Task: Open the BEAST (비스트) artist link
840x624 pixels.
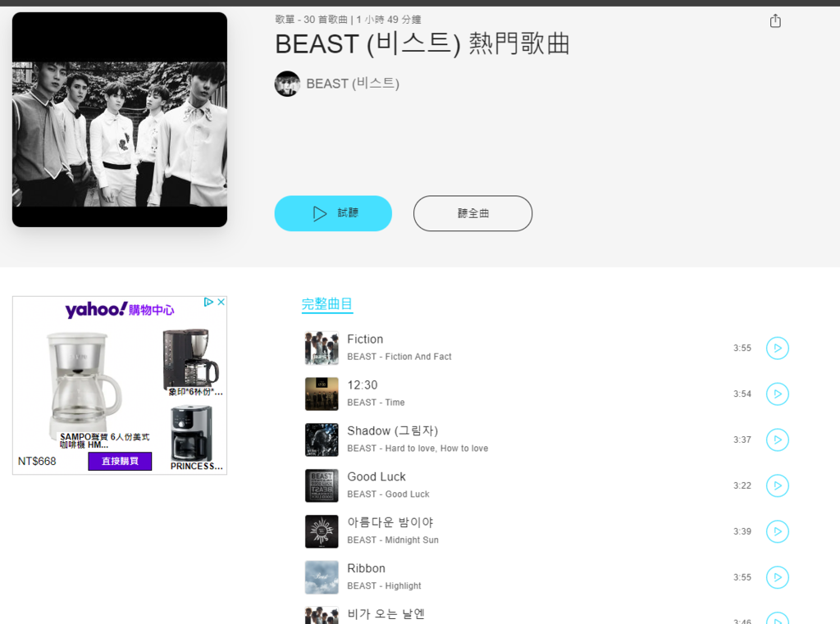Action: tap(353, 84)
